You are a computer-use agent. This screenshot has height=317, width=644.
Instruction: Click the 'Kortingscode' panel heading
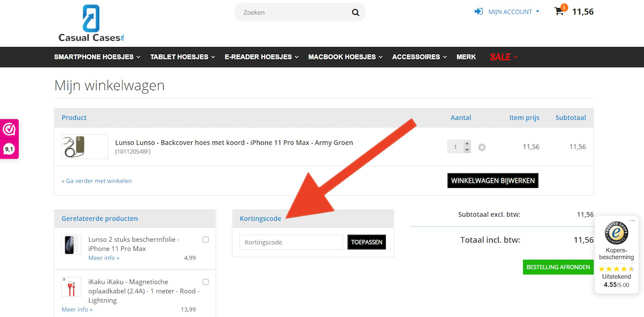pos(260,219)
